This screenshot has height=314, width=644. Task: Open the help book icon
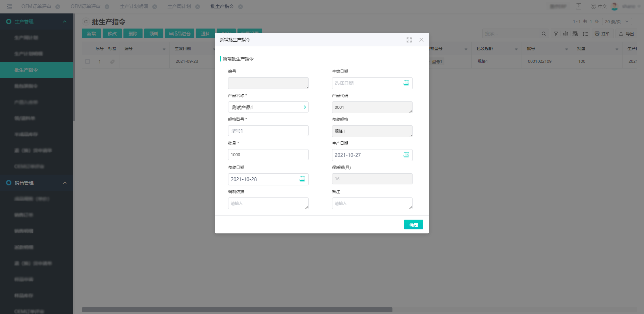tap(579, 6)
